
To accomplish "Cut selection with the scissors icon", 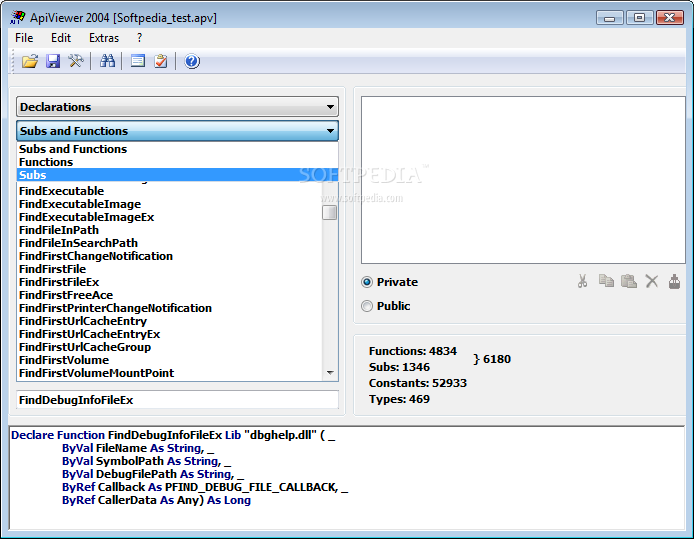I will pos(582,281).
